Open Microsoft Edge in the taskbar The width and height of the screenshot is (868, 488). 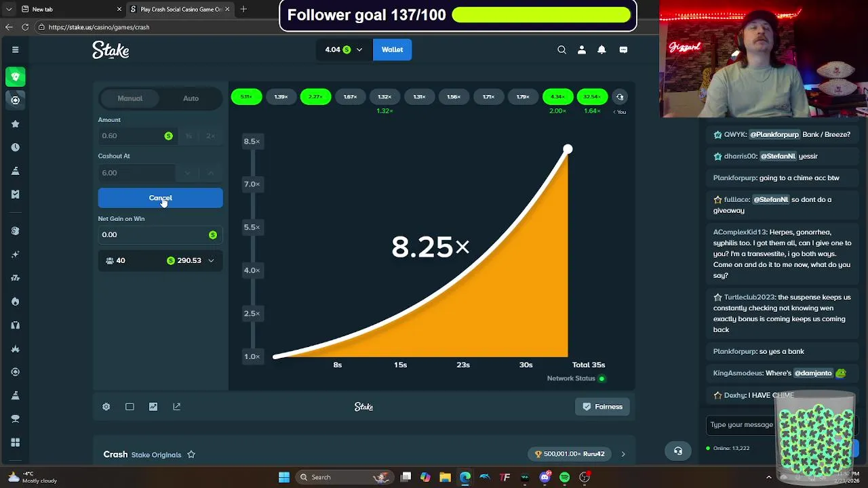coord(465,477)
